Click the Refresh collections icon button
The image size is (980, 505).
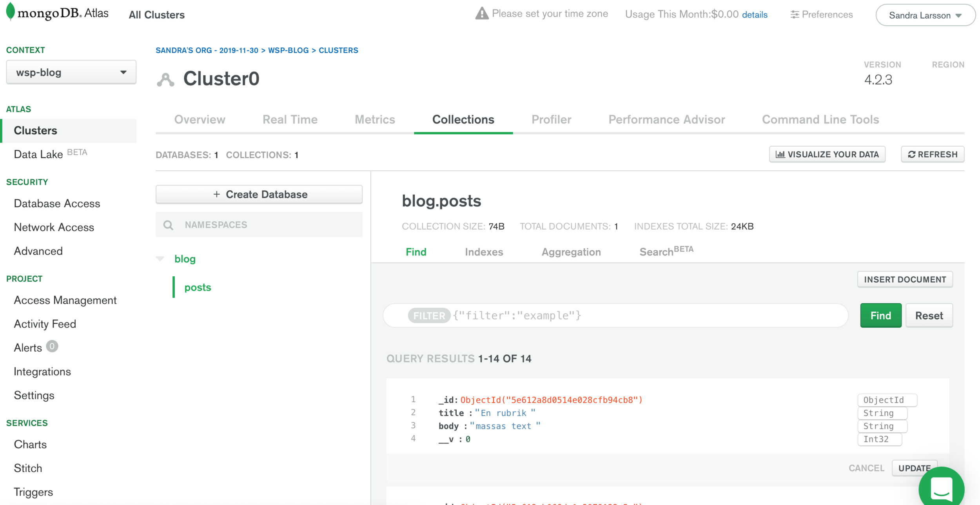tap(933, 154)
